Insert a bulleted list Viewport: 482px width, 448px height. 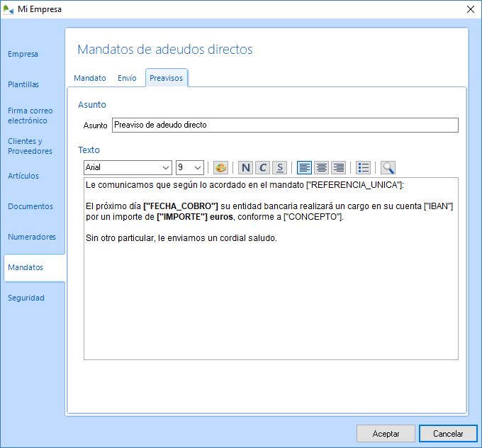pos(364,168)
